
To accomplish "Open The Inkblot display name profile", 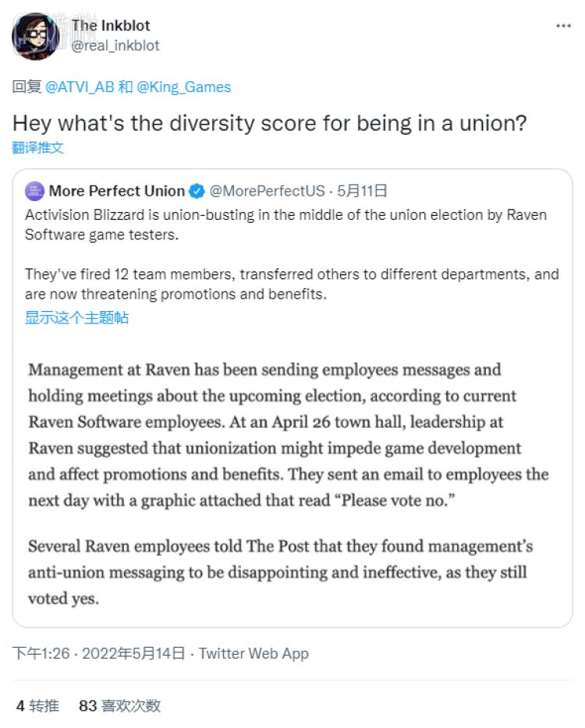I will (111, 26).
